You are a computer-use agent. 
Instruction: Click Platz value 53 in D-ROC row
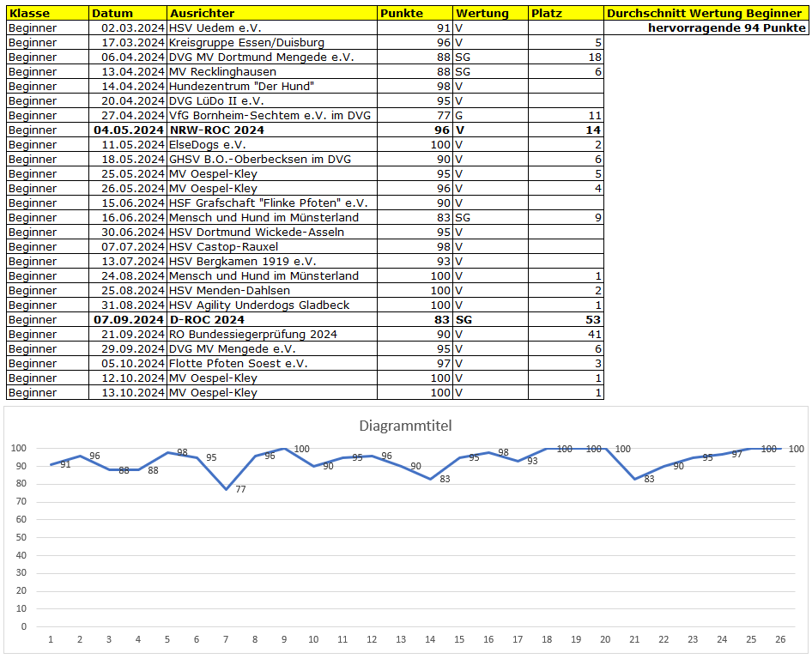[566, 319]
